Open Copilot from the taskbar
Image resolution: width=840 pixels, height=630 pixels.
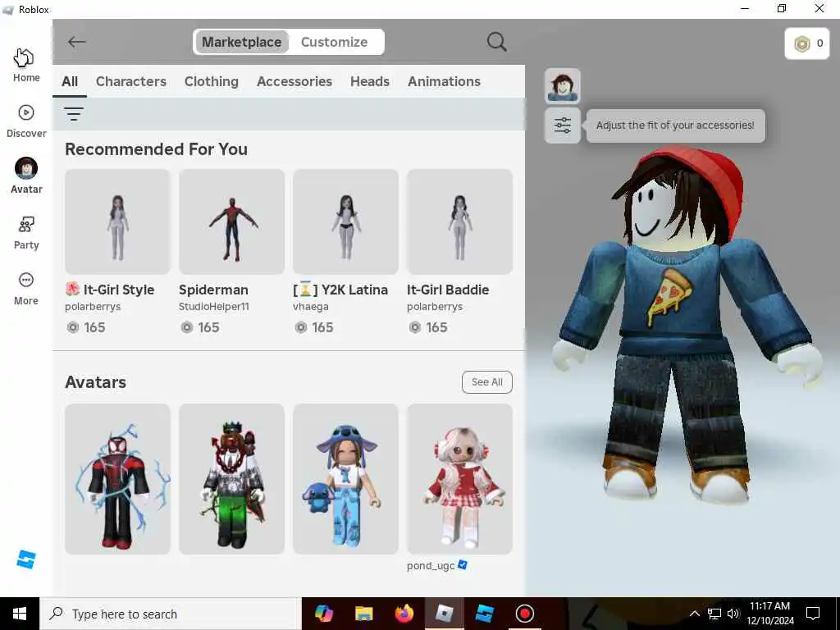click(323, 614)
